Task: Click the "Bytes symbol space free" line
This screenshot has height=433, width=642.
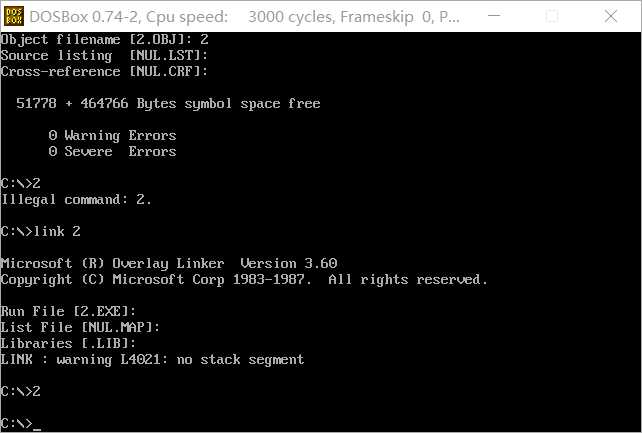Action: (x=168, y=103)
